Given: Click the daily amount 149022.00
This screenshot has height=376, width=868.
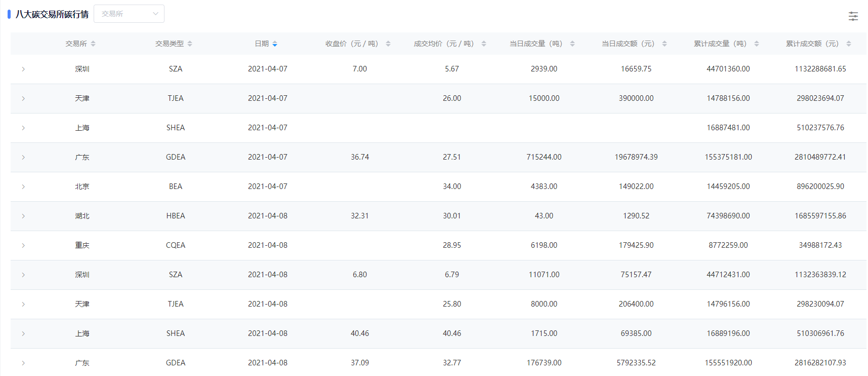Looking at the screenshot, I should [636, 186].
